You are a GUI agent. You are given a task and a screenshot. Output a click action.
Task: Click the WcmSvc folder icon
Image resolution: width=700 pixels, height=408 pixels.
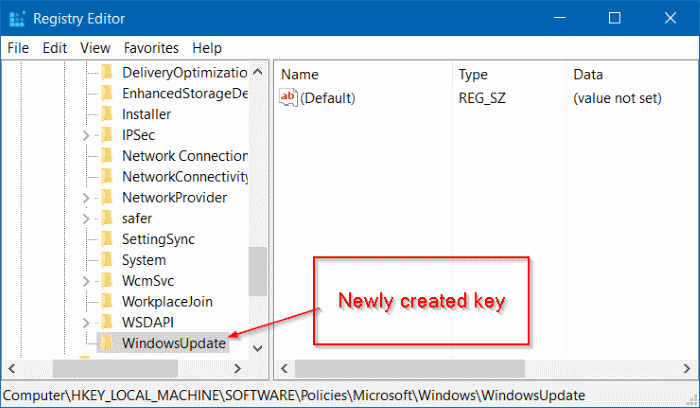(x=107, y=281)
